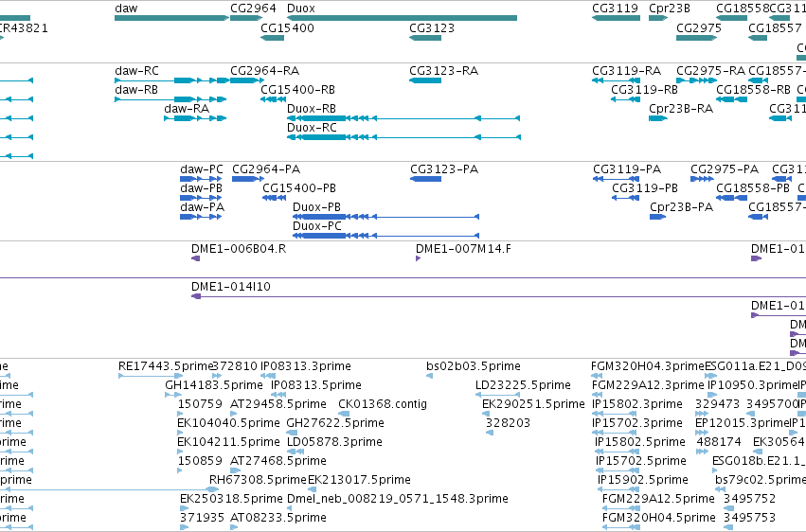Image resolution: width=806 pixels, height=532 pixels.
Task: Click the 328203 EST marker
Action: tap(490, 434)
